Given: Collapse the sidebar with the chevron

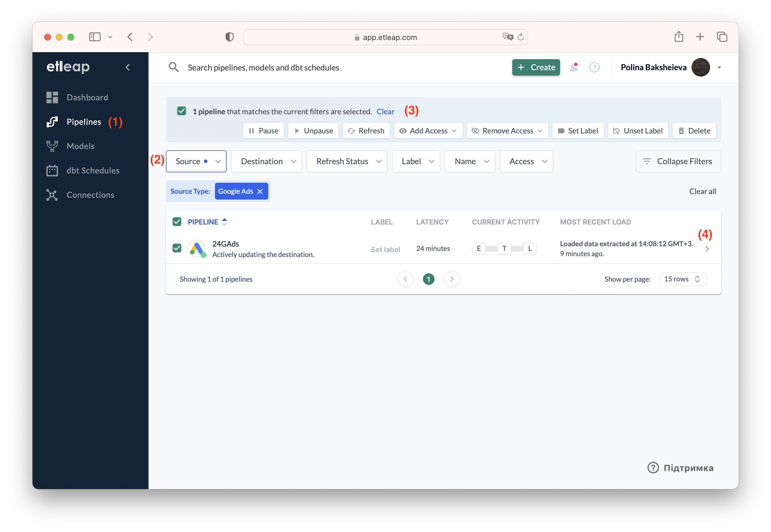Looking at the screenshot, I should (x=128, y=68).
